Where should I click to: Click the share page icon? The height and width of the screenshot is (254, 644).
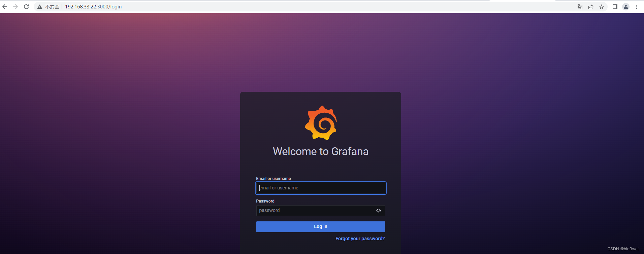click(x=591, y=7)
